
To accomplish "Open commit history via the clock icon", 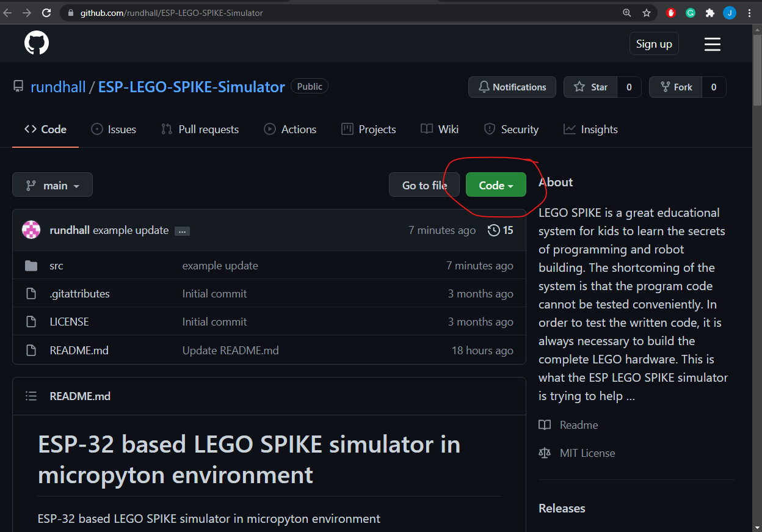I will (x=492, y=230).
